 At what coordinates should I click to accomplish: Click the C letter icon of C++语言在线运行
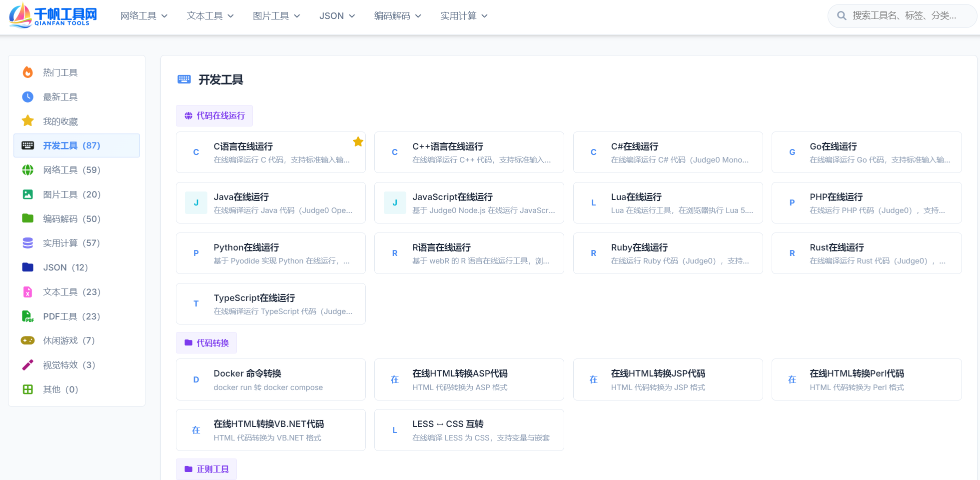(395, 152)
